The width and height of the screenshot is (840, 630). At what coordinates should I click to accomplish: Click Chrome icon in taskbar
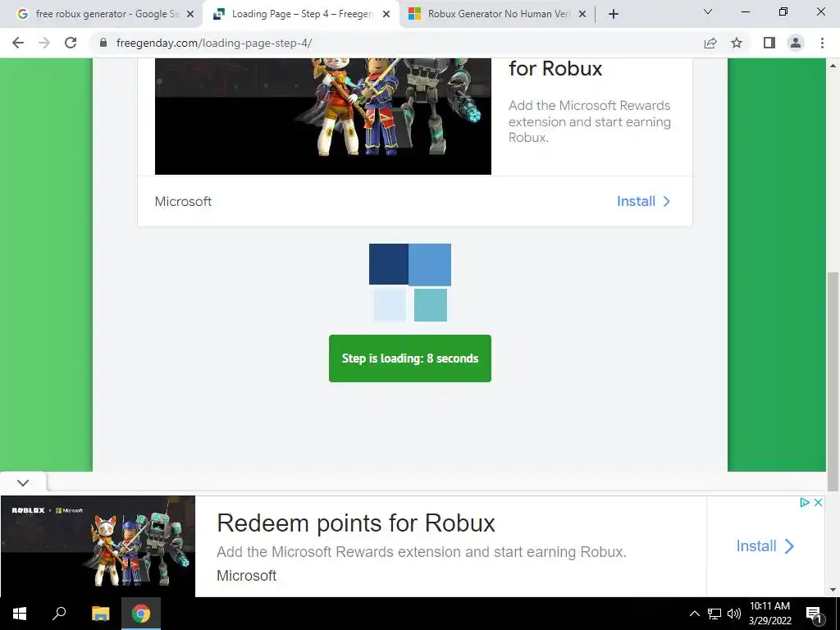pyautogui.click(x=141, y=614)
